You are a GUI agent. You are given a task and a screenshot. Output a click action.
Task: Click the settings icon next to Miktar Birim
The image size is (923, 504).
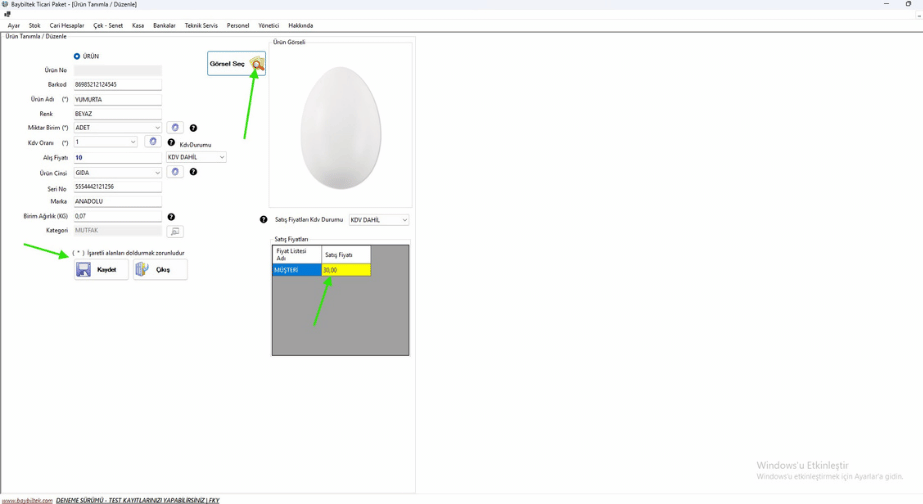[175, 128]
